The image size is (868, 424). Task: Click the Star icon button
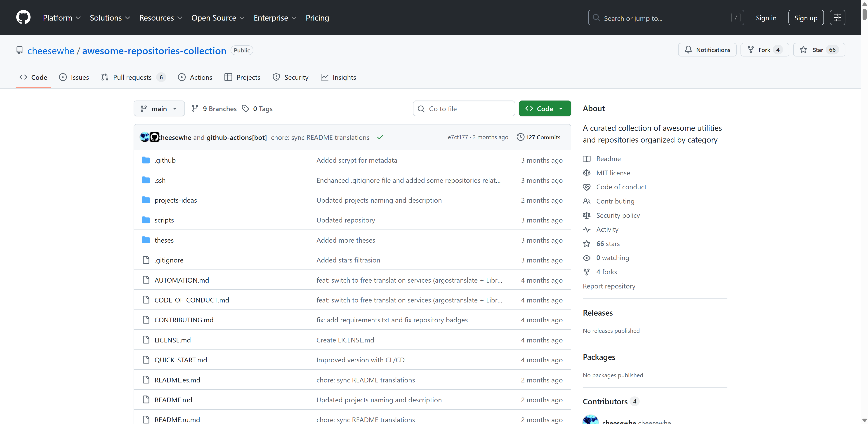coord(804,50)
